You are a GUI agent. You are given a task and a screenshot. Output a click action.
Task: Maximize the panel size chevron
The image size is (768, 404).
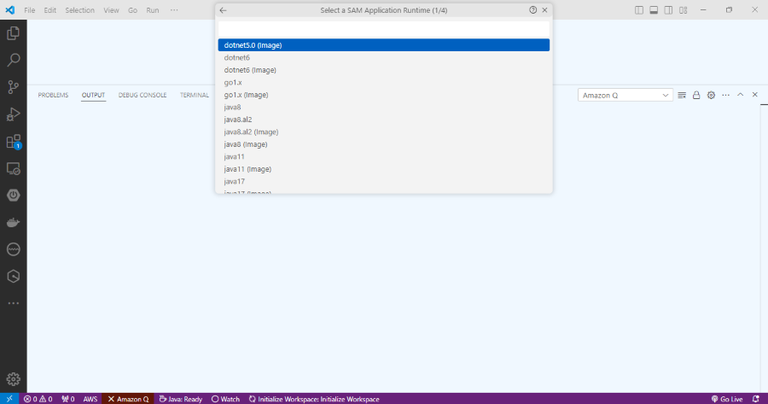(x=740, y=95)
